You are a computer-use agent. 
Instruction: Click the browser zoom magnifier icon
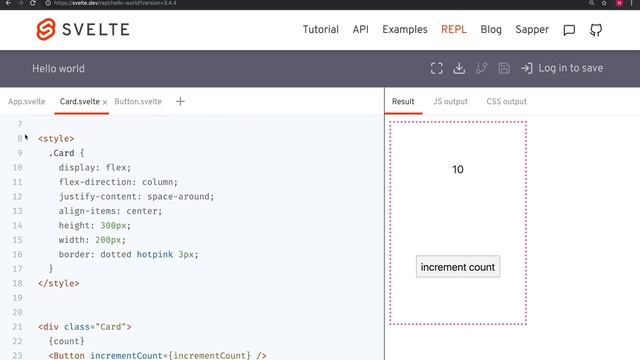[591, 3]
